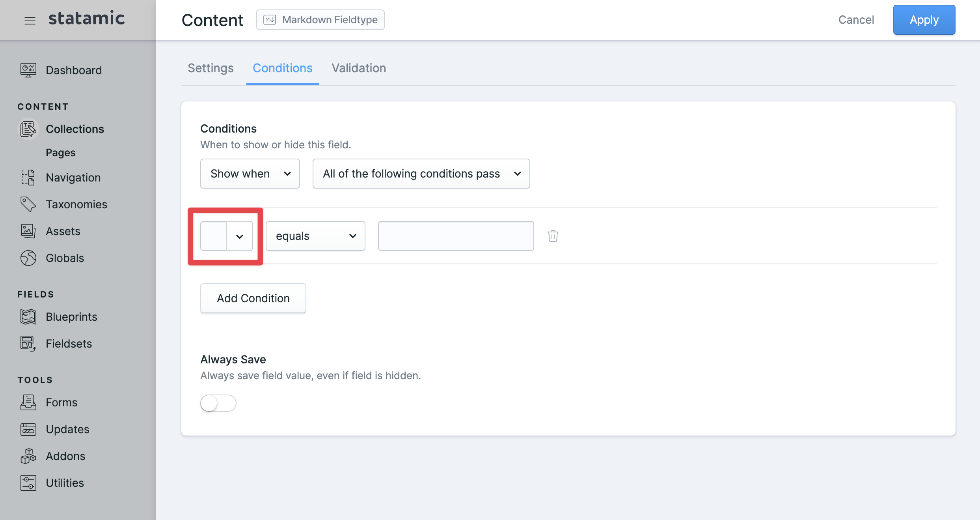Switch to the Settings tab
Image resolution: width=980 pixels, height=520 pixels.
pyautogui.click(x=211, y=68)
